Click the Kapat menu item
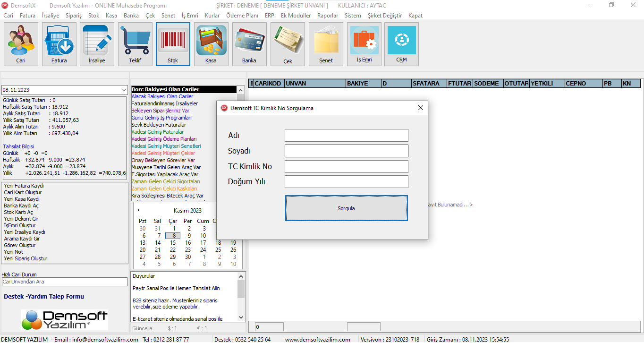Viewport: 644px width, 343px height. click(x=415, y=16)
